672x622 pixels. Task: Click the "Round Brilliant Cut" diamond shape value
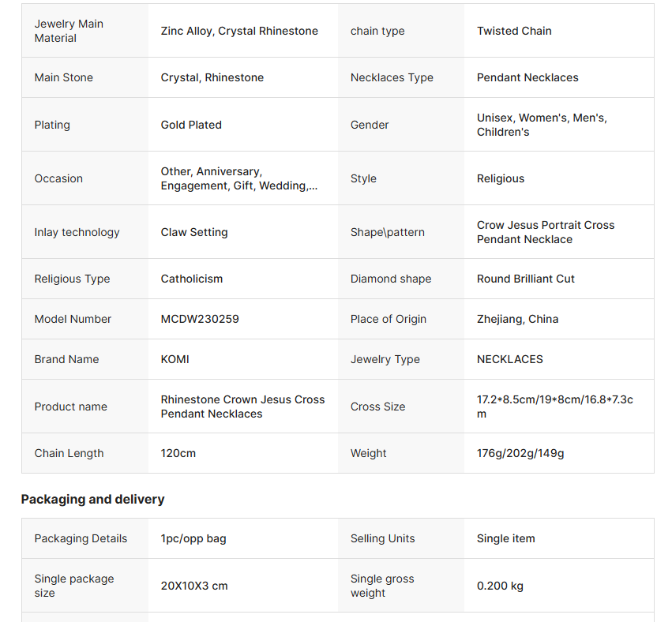pos(526,279)
